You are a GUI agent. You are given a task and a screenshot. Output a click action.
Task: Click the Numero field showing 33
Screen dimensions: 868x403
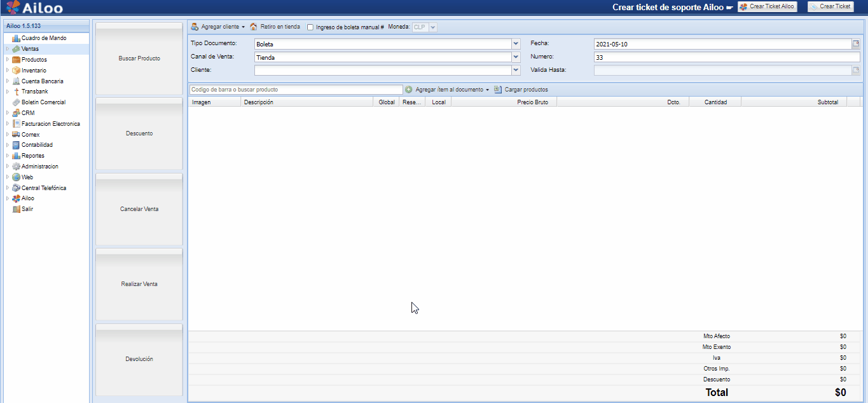tap(727, 57)
